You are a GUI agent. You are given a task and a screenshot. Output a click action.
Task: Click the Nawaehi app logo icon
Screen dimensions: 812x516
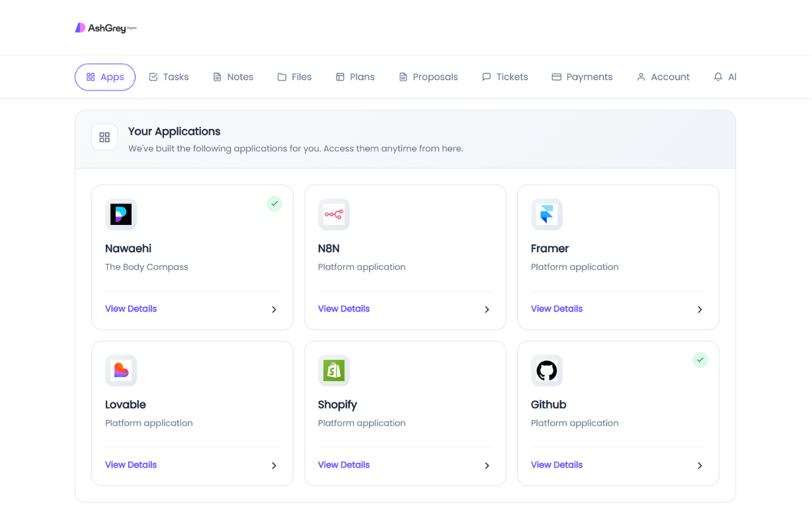click(x=121, y=214)
